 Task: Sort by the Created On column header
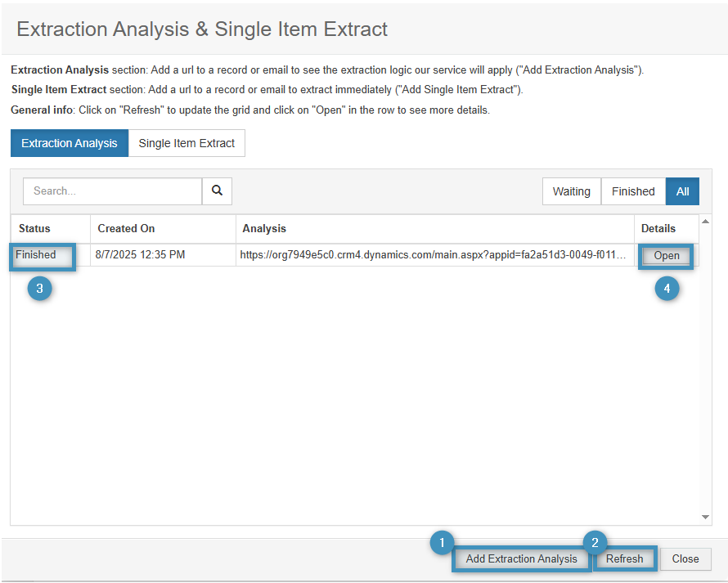(126, 229)
